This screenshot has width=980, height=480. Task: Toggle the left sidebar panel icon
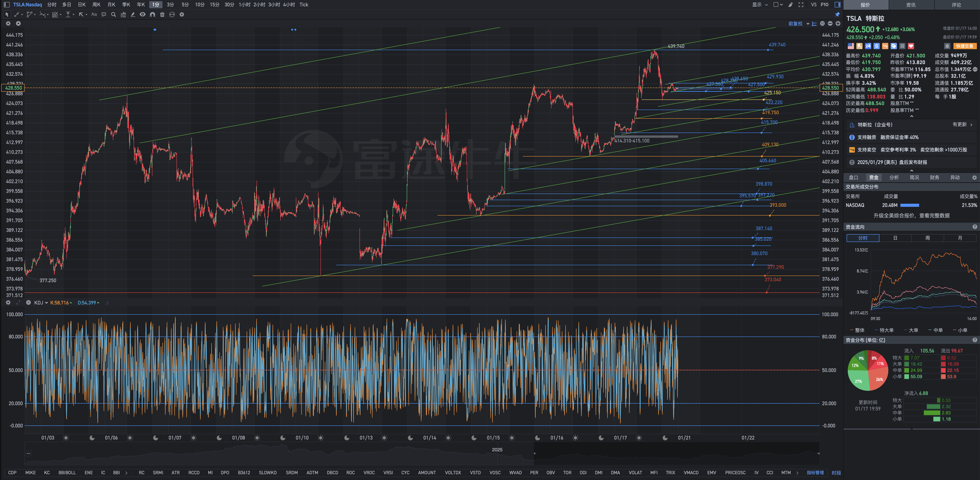[x=6, y=4]
